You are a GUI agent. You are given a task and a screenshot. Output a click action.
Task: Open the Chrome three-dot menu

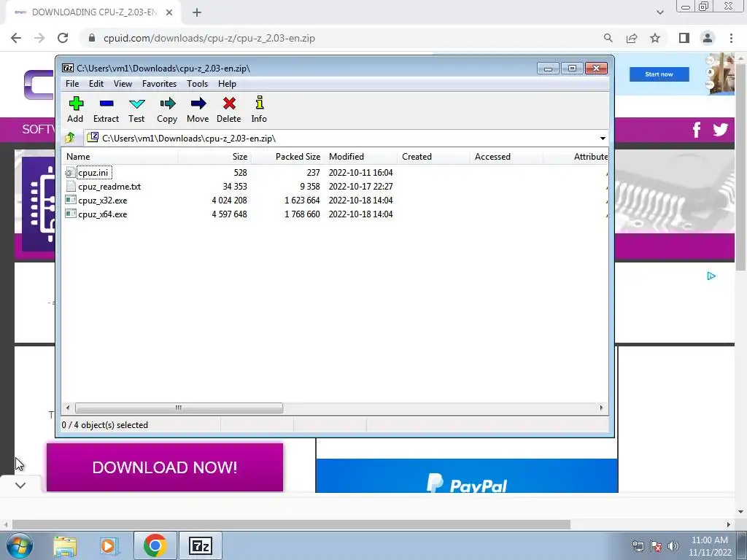731,38
